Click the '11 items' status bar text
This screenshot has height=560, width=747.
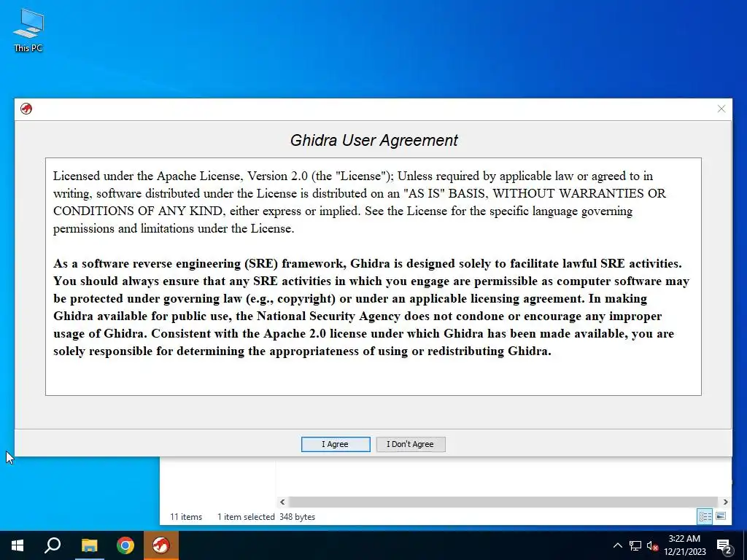pos(186,517)
